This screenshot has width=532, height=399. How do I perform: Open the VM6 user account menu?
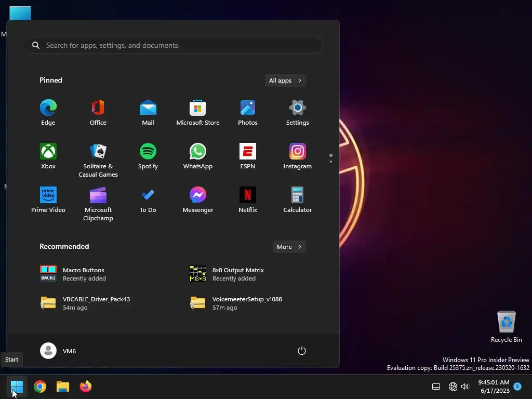(x=58, y=351)
